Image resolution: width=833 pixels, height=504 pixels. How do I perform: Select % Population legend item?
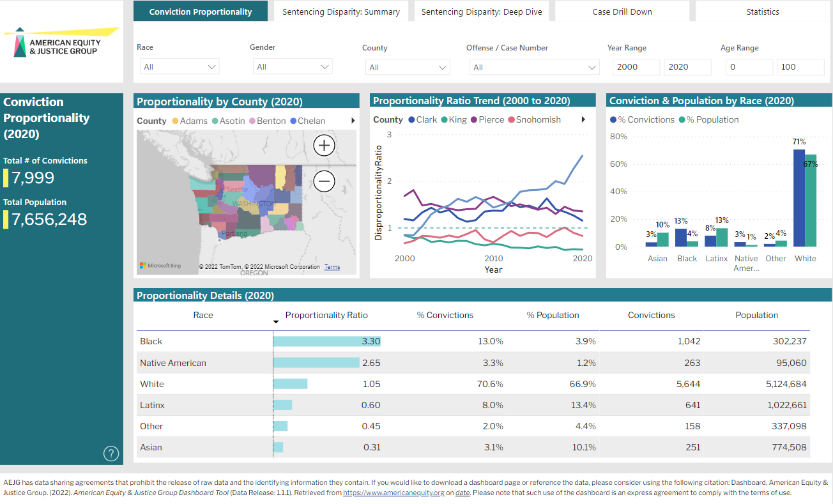click(x=708, y=119)
